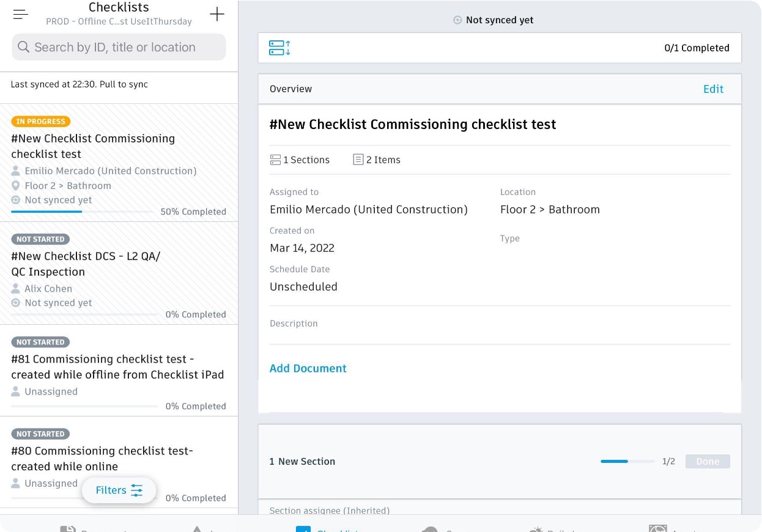The width and height of the screenshot is (762, 532).
Task: Click the Not synced yet status icon
Action: 457,20
